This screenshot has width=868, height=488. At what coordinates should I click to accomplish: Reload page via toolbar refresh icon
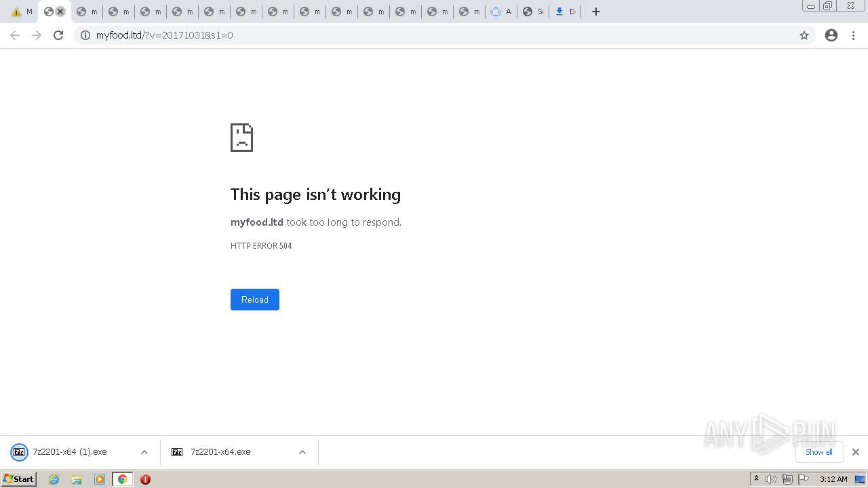click(58, 35)
